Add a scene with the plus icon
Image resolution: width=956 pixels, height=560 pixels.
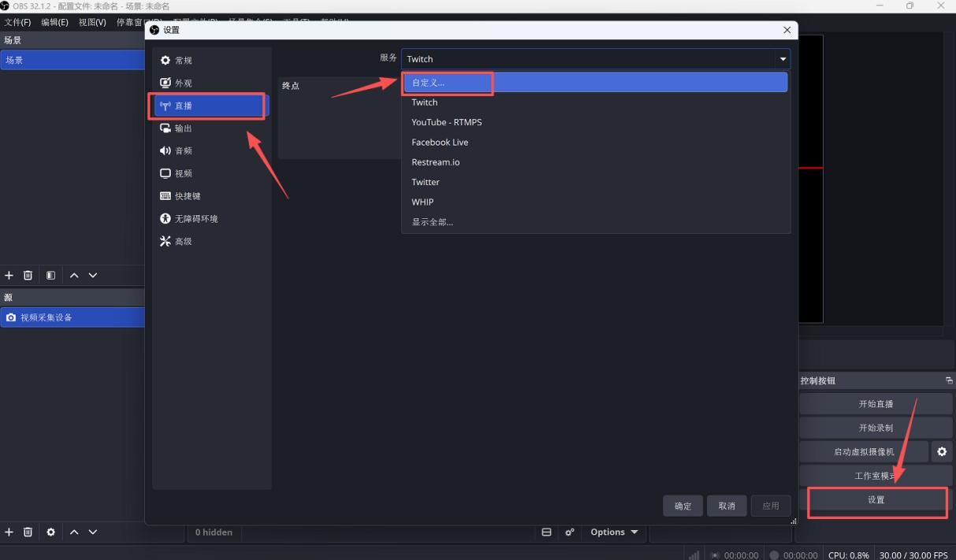point(9,276)
